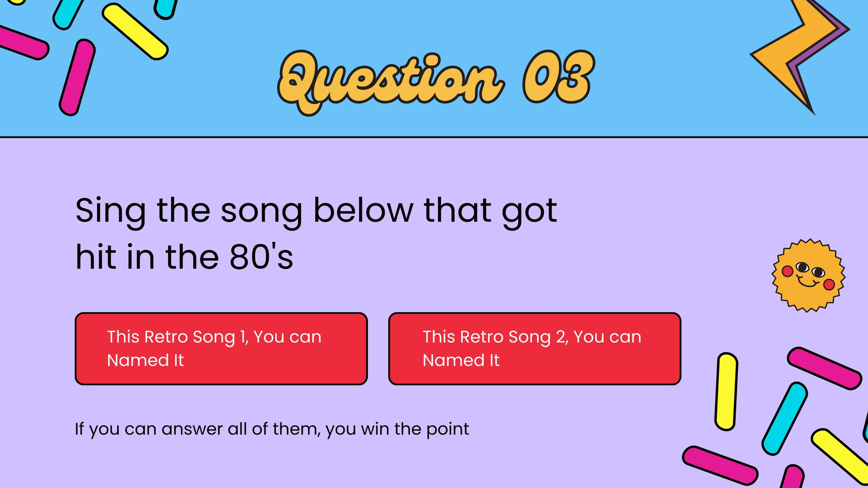Click the cyan sprinkle at top-left corner

68,13
